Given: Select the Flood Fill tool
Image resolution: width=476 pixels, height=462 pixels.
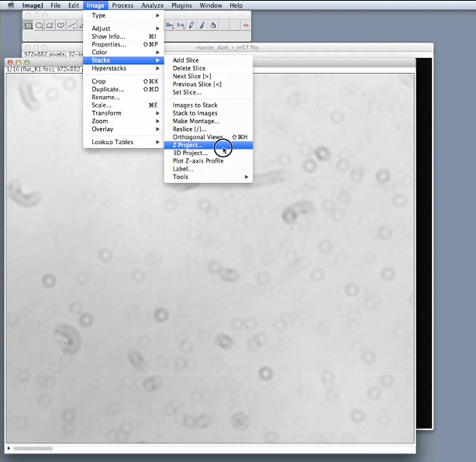Looking at the screenshot, I should coord(213,26).
